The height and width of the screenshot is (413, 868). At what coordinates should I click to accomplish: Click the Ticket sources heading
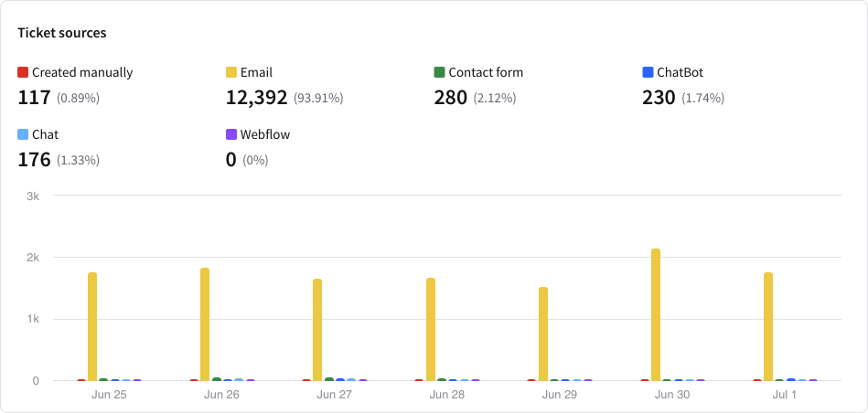[62, 33]
